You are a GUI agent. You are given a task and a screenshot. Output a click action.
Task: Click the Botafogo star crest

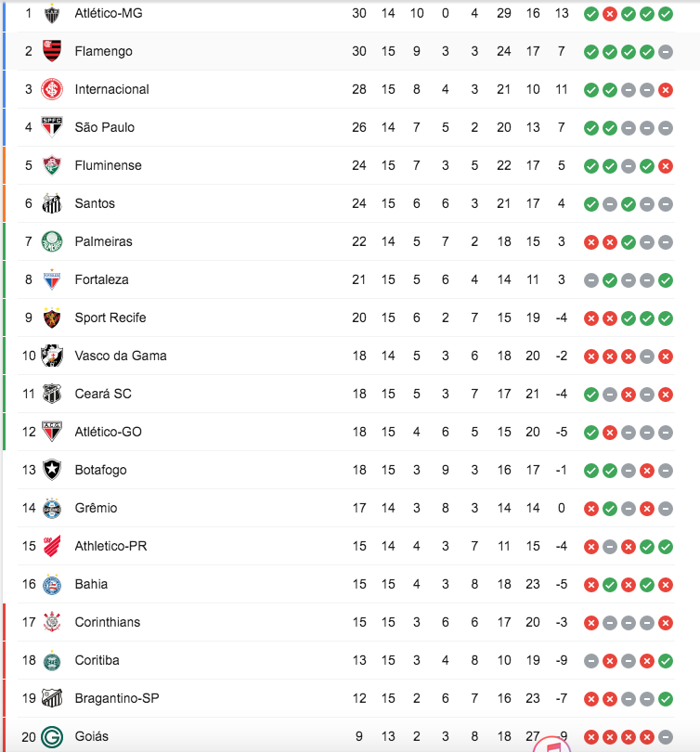click(x=52, y=470)
